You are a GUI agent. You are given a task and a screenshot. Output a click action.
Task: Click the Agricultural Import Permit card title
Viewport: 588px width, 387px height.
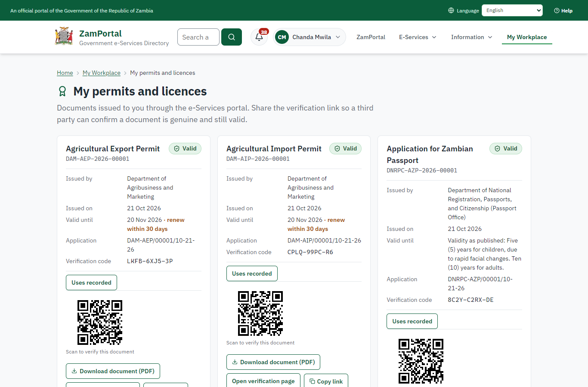pyautogui.click(x=274, y=149)
